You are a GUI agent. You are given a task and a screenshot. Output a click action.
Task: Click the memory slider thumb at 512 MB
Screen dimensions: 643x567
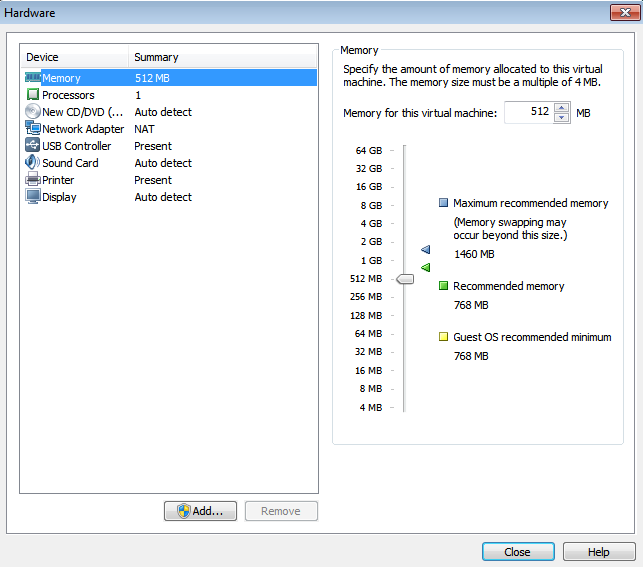tap(405, 279)
